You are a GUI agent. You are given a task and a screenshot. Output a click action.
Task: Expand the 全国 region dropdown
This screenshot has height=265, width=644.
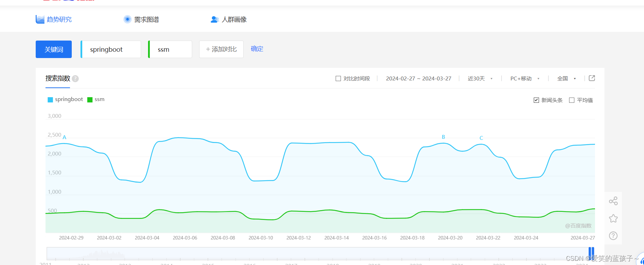566,79
